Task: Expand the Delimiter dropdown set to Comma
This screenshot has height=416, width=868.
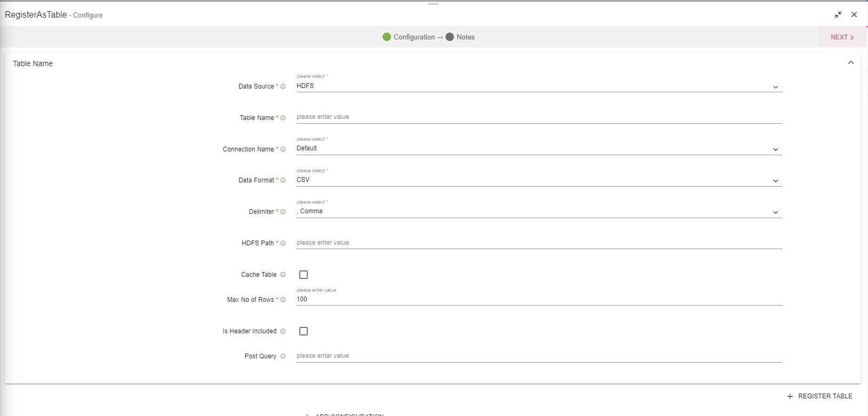Action: (539, 212)
